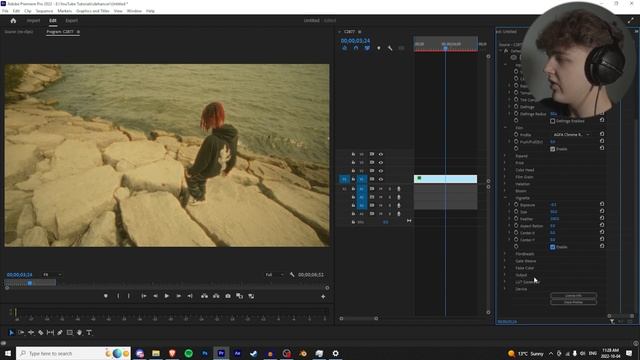Click the License info button
The image size is (640, 360).
coord(573,296)
